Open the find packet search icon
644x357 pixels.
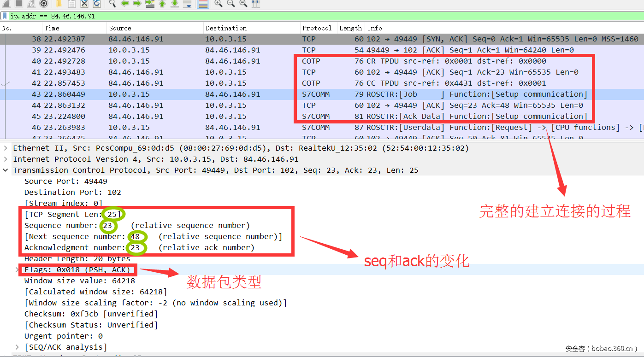(x=111, y=4)
